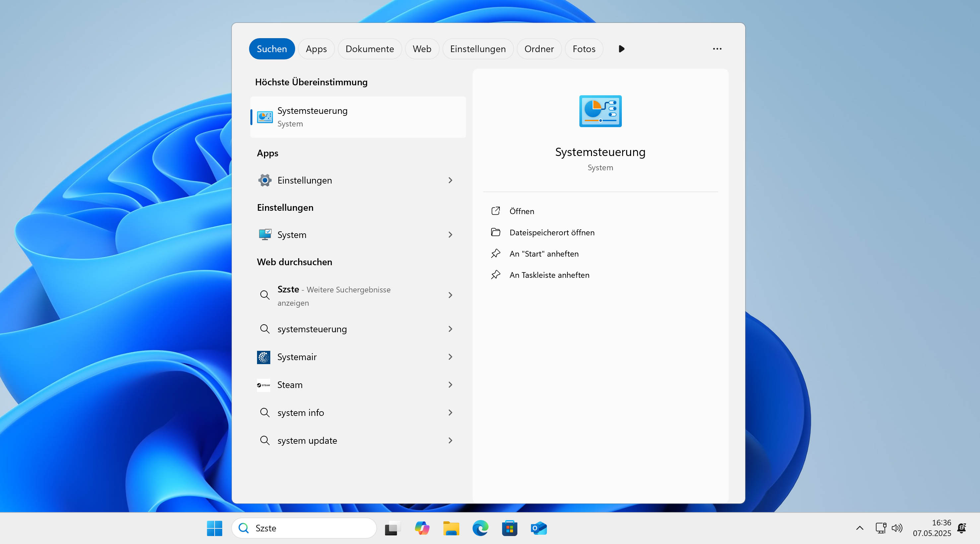Click the pin icon next to An Taskleiste anheften
Viewport: 980px width, 544px height.
pos(495,275)
